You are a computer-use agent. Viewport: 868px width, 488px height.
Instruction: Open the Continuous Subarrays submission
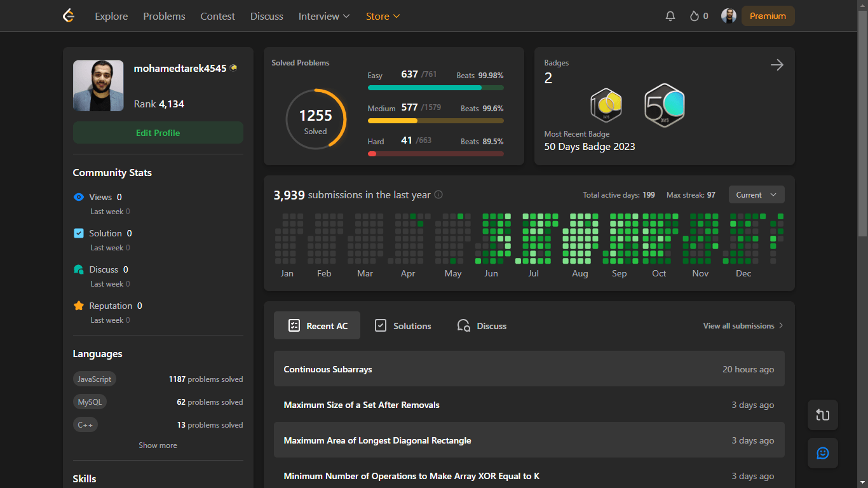coord(529,369)
